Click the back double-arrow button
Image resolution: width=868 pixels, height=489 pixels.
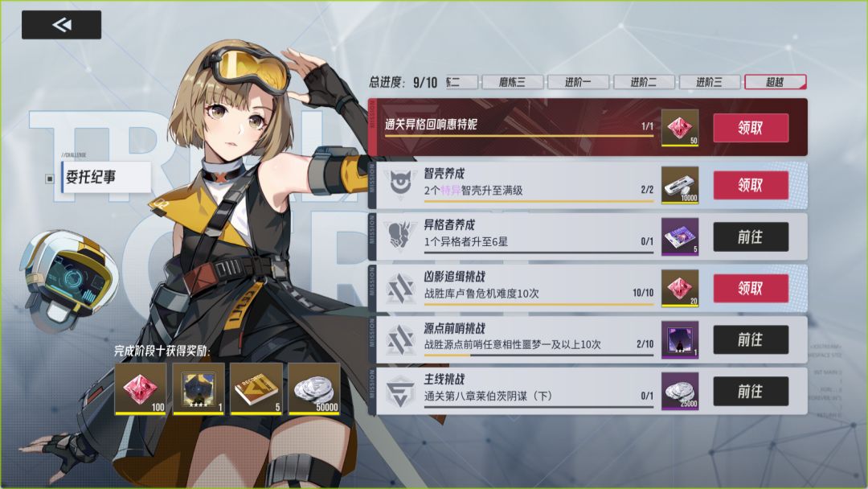coord(61,25)
